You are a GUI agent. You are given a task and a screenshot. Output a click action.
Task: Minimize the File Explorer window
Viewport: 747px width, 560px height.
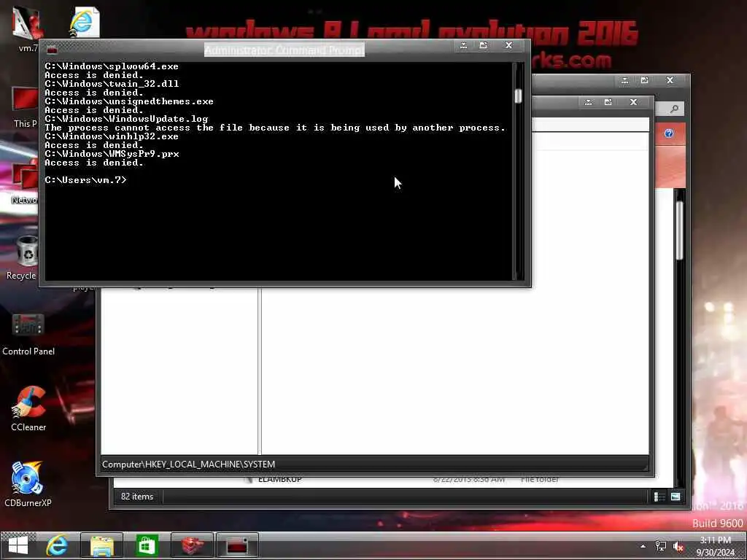(624, 80)
